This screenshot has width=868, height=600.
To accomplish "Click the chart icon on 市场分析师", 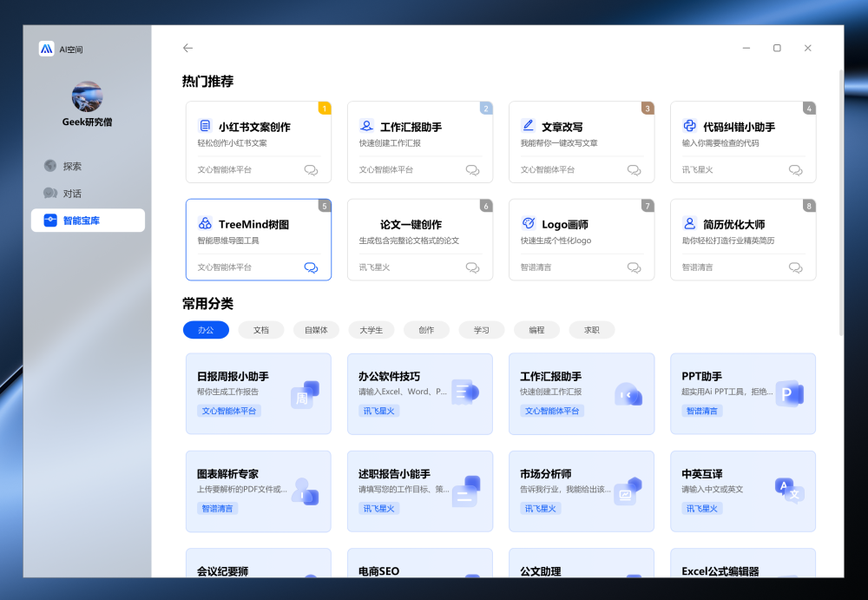I will point(628,491).
